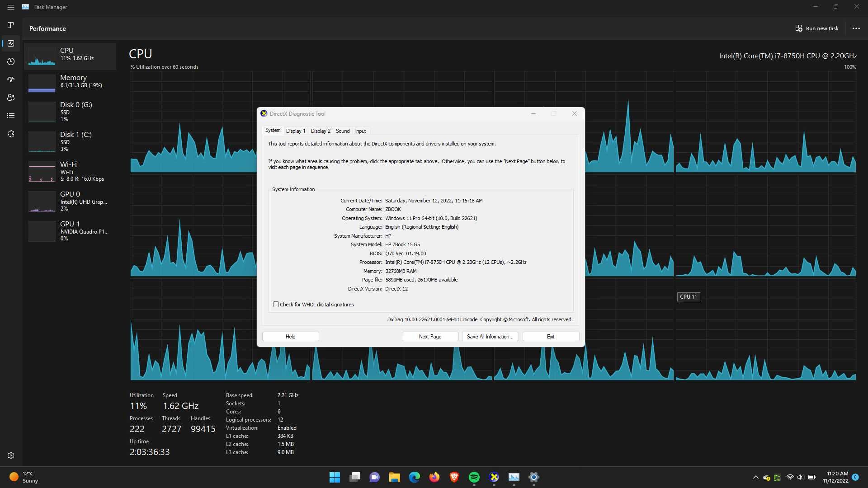Viewport: 868px width, 488px height.
Task: Click Exit button in DirectX tool
Action: pyautogui.click(x=551, y=337)
